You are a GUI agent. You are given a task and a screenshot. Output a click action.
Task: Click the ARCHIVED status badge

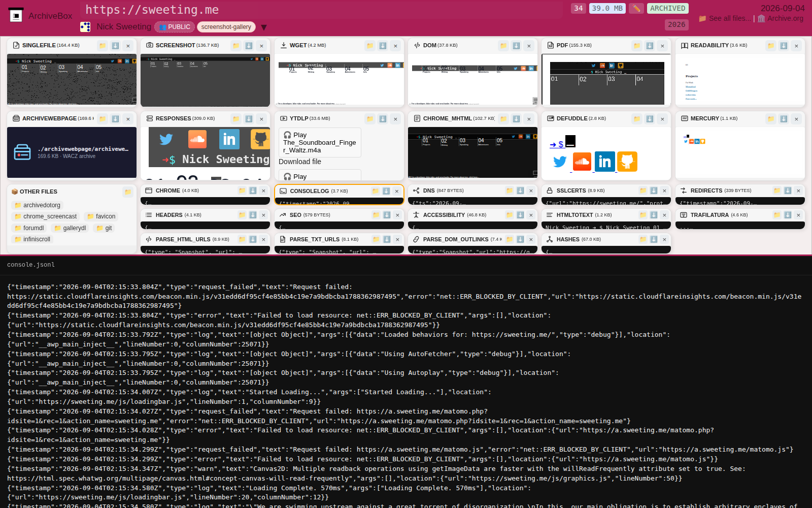(668, 8)
